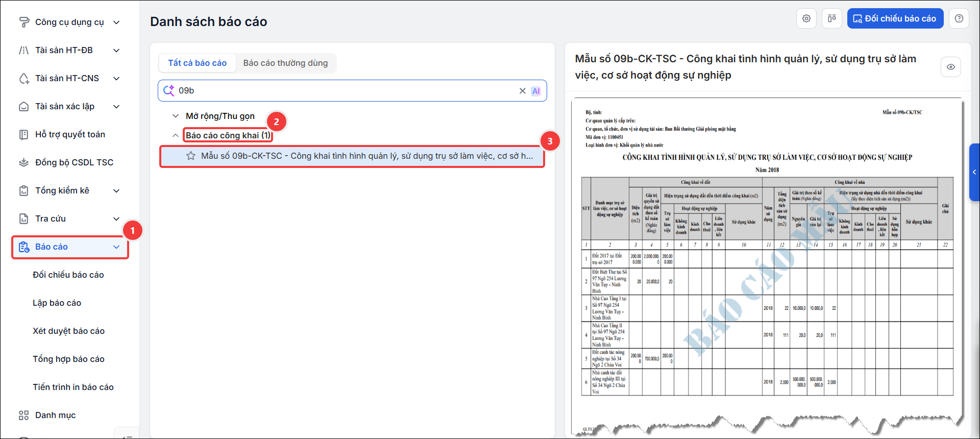Image resolution: width=980 pixels, height=439 pixels.
Task: Switch to Tất cả báo cáo tab
Action: pyautogui.click(x=198, y=63)
